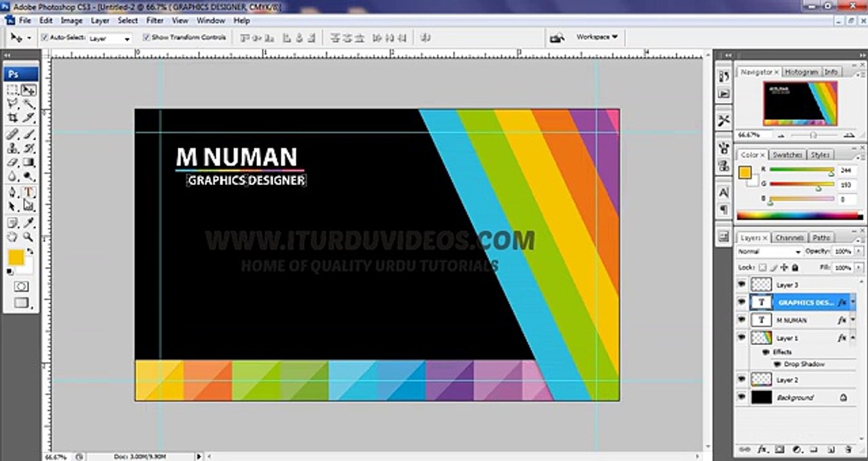The height and width of the screenshot is (461, 868).
Task: Hide Layer 3 with its eye icon
Action: pos(742,284)
